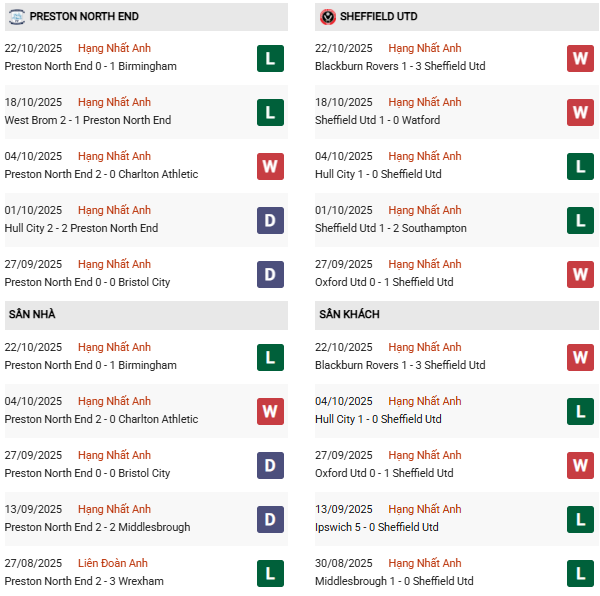Viewport: 600px width, 596px height.
Task: Select the Sân Khách section header
Action: click(x=349, y=314)
